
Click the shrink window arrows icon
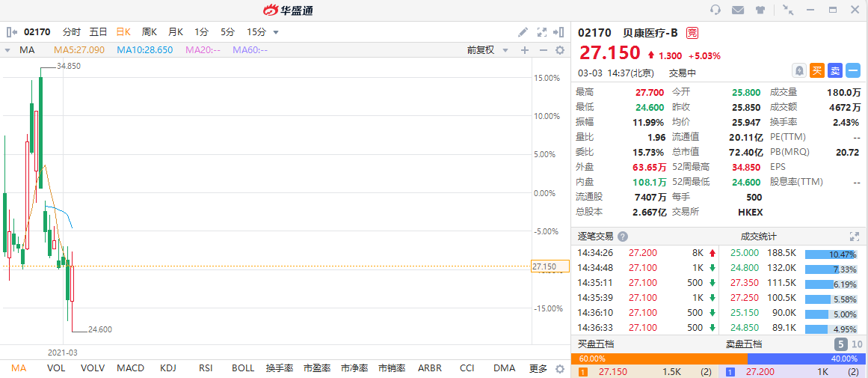pos(788,10)
